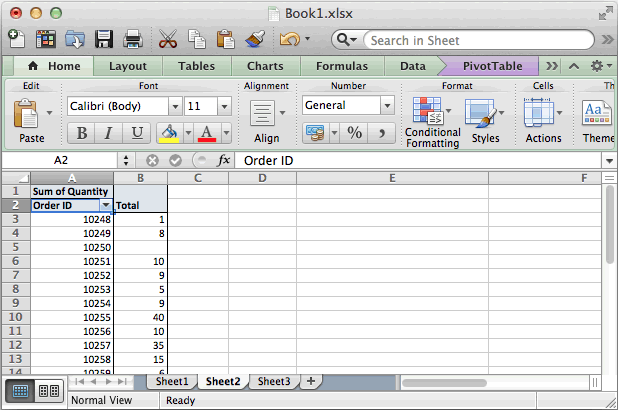Select column E header
Image resolution: width=618 pixels, height=410 pixels.
click(392, 178)
